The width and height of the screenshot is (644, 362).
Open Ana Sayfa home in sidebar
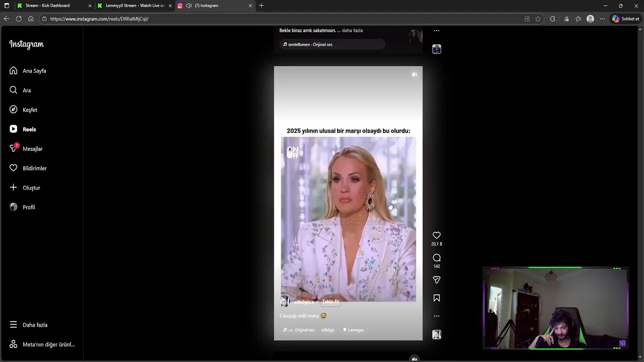[x=28, y=71]
